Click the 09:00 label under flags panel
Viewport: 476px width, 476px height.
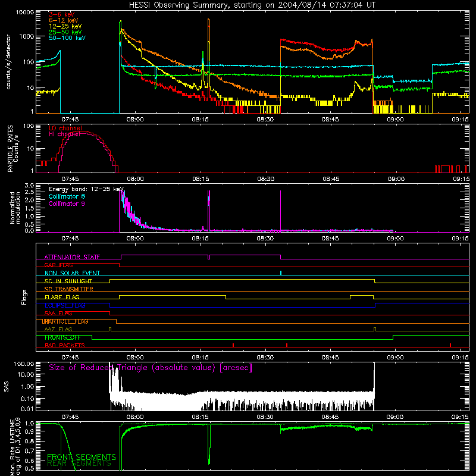coord(395,358)
